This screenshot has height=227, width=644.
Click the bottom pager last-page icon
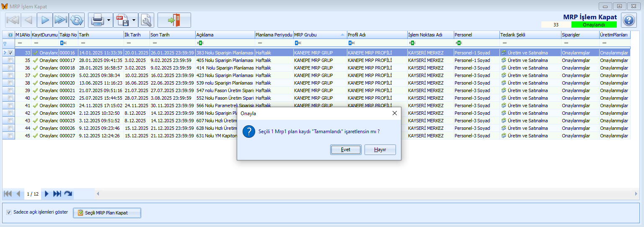click(57, 194)
